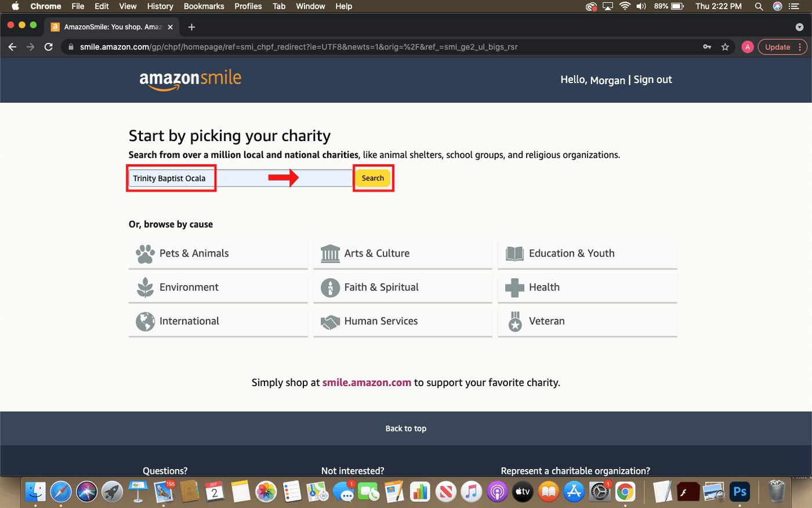The width and height of the screenshot is (812, 508).
Task: Open the Apple menu
Action: point(15,6)
